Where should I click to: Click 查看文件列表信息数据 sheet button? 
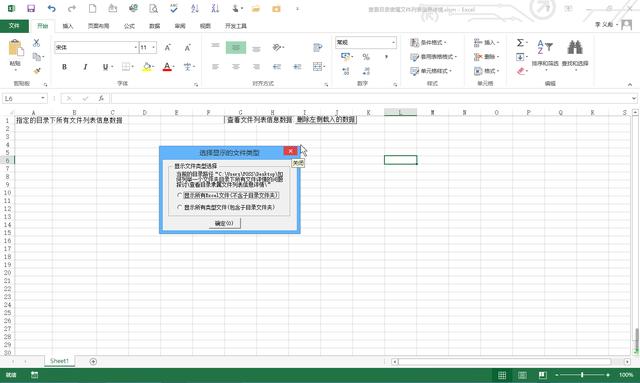(x=259, y=120)
